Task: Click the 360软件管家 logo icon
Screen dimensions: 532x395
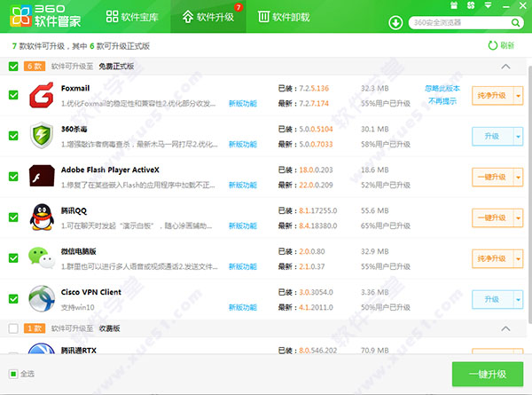Action: 20,16
